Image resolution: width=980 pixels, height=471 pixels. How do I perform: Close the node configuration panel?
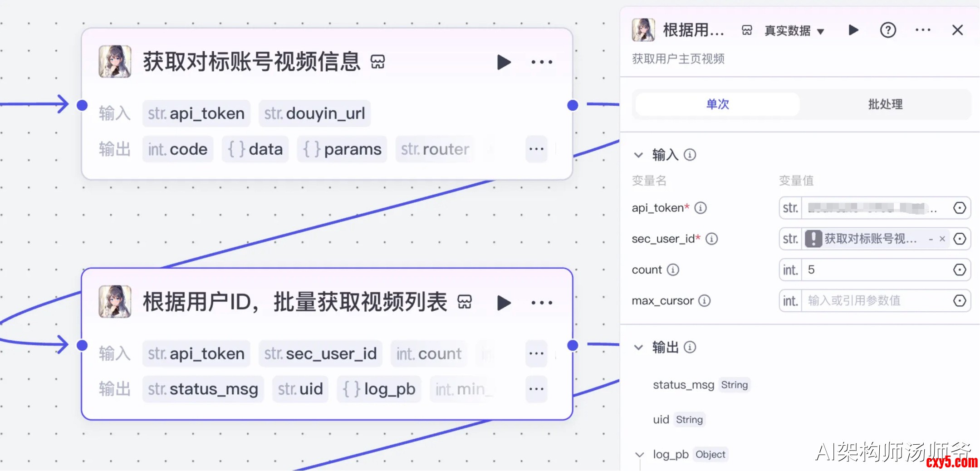[x=957, y=30]
